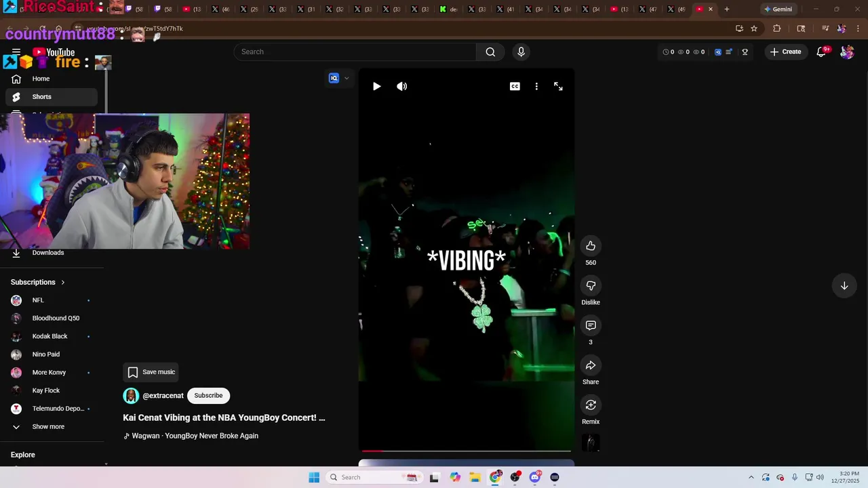868x488 pixels.
Task: Open comments on the Short
Action: pyautogui.click(x=591, y=325)
